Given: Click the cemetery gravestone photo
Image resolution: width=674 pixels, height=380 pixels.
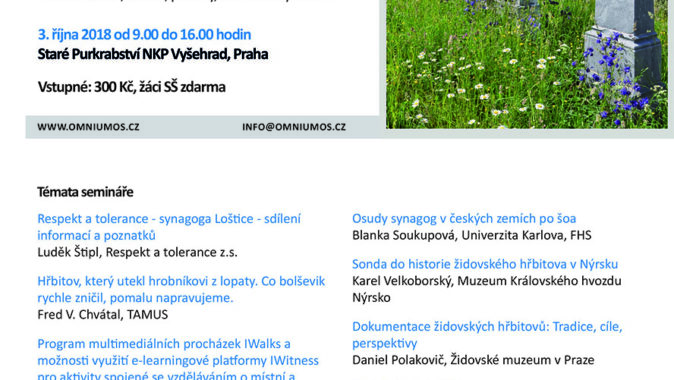Looking at the screenshot, I should (x=527, y=64).
